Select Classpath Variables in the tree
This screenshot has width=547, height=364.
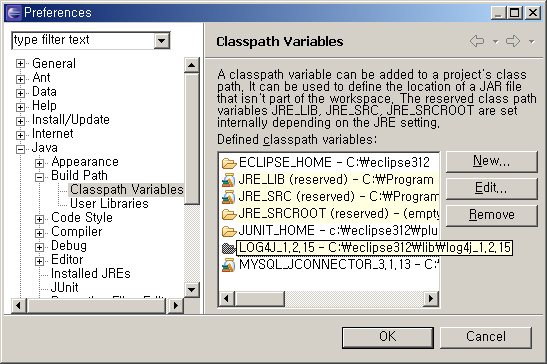coord(126,190)
